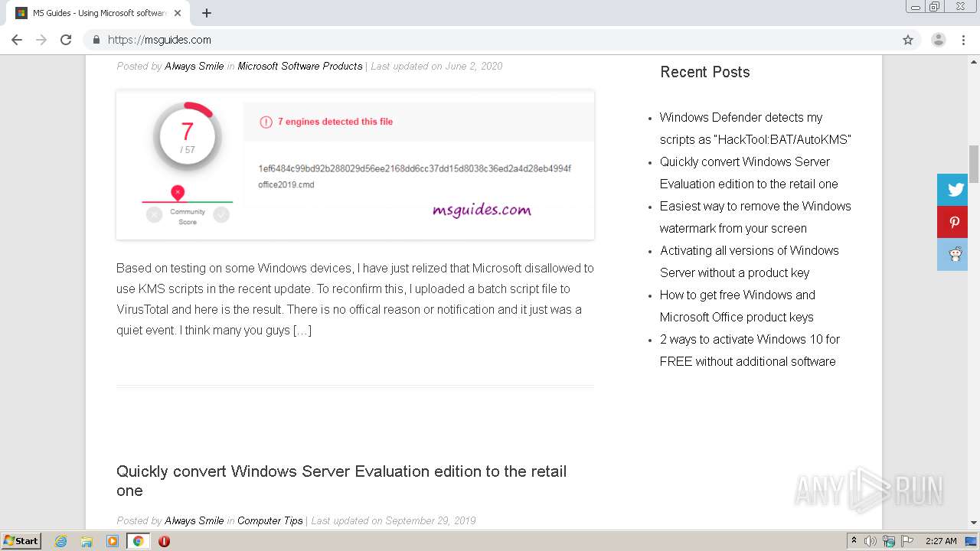The image size is (980, 551).
Task: Open Always Smile author link in first post
Action: point(194,66)
